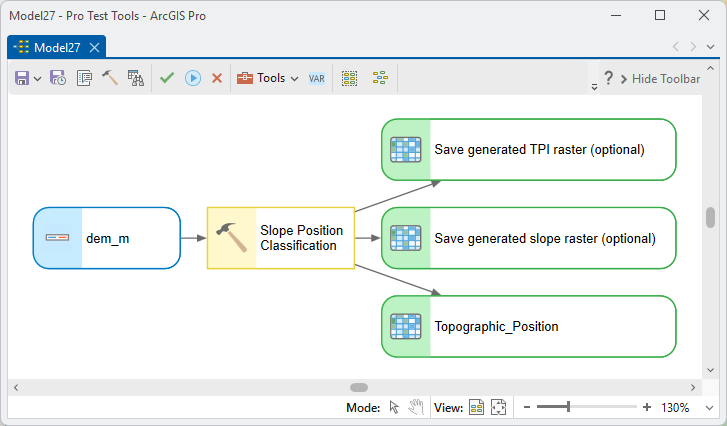Viewport: 727px width, 426px height.
Task: Switch to the Model27 tab
Action: point(57,47)
